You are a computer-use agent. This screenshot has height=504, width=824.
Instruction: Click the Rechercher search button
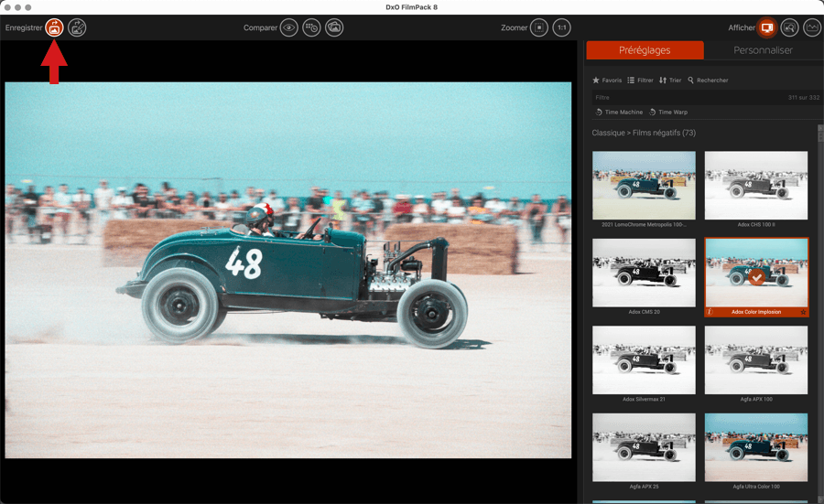[708, 80]
